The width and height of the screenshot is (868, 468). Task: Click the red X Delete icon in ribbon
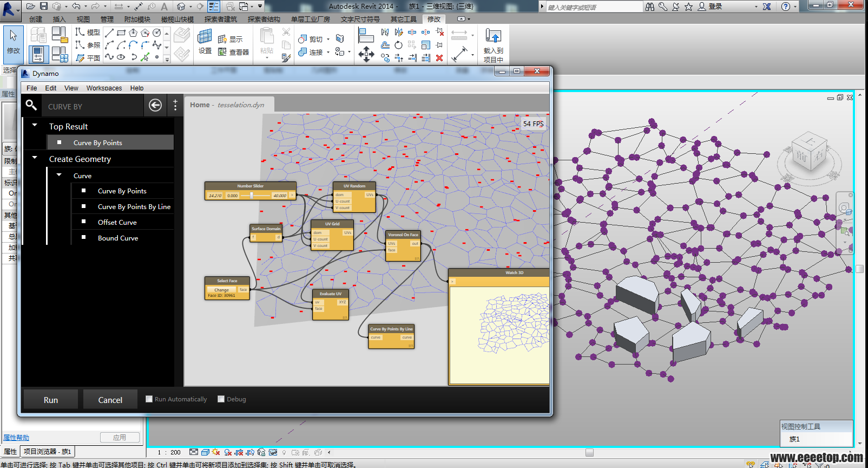[439, 58]
